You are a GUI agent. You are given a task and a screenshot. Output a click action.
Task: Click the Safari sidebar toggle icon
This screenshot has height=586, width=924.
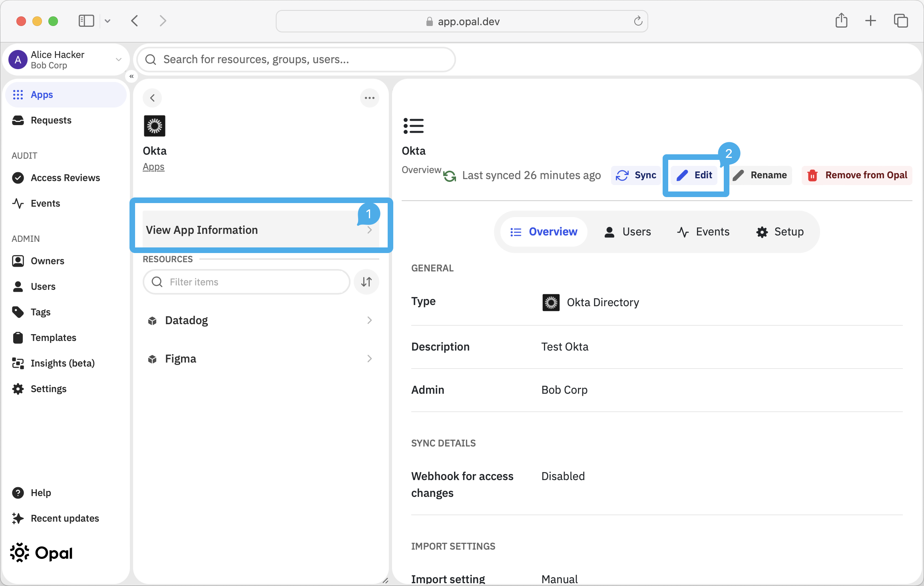pos(86,21)
